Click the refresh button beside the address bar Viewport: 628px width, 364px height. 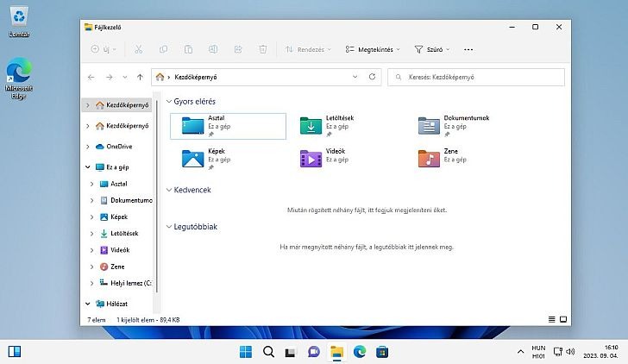[x=372, y=77]
